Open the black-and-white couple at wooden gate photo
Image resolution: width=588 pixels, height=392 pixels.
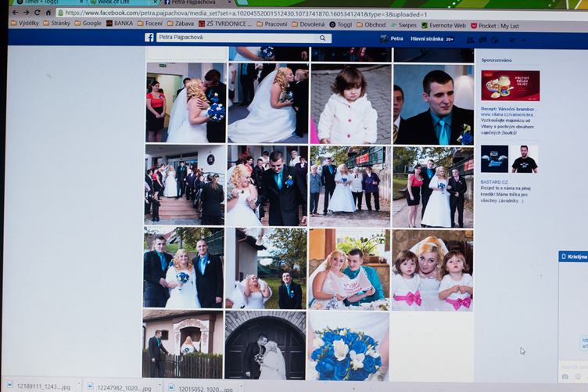(266, 345)
